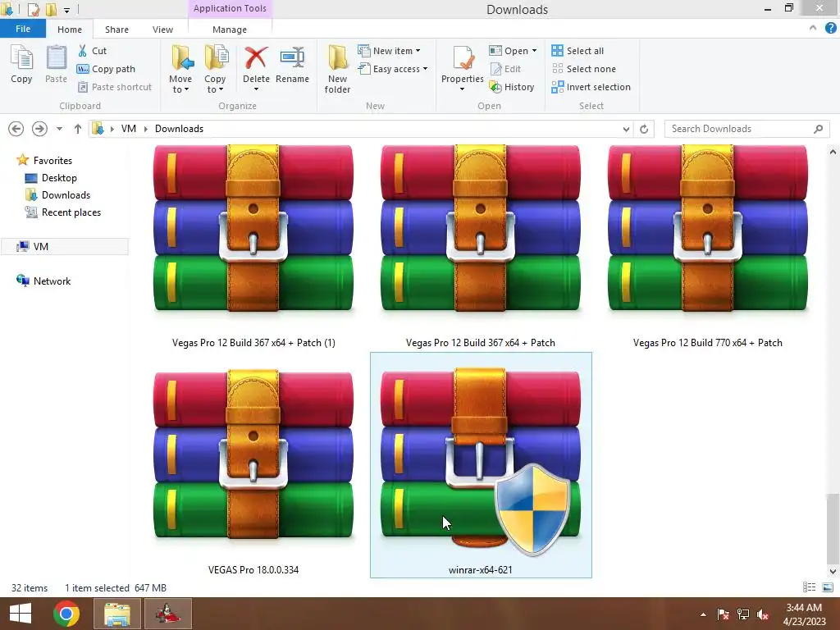The image size is (840, 630).
Task: Click the muted volume tray icon
Action: pyautogui.click(x=762, y=614)
